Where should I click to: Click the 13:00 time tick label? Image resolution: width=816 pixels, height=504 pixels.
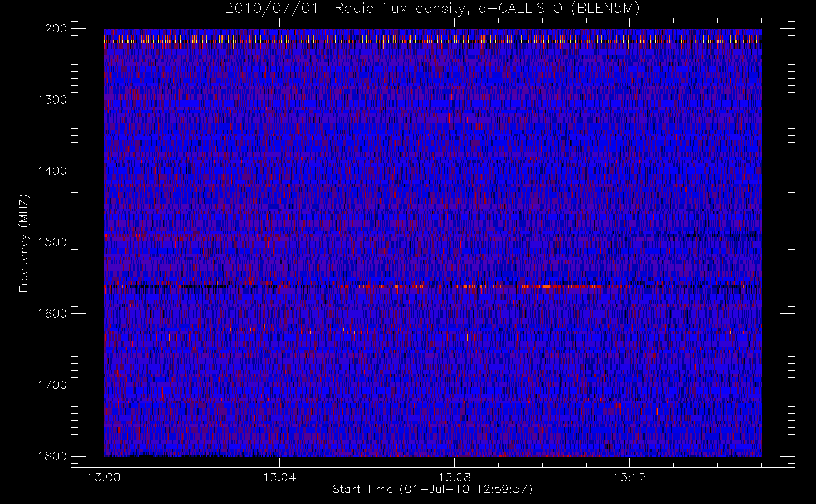(104, 477)
